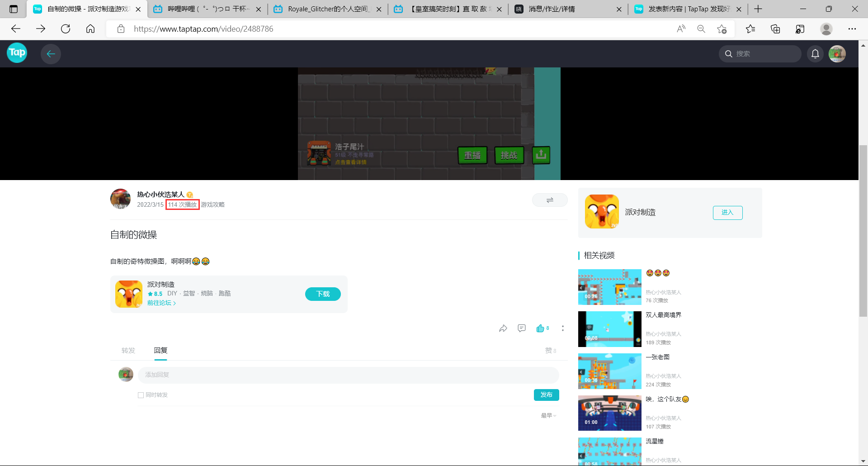868x466 pixels.
Task: Add this page to favorites
Action: [722, 29]
